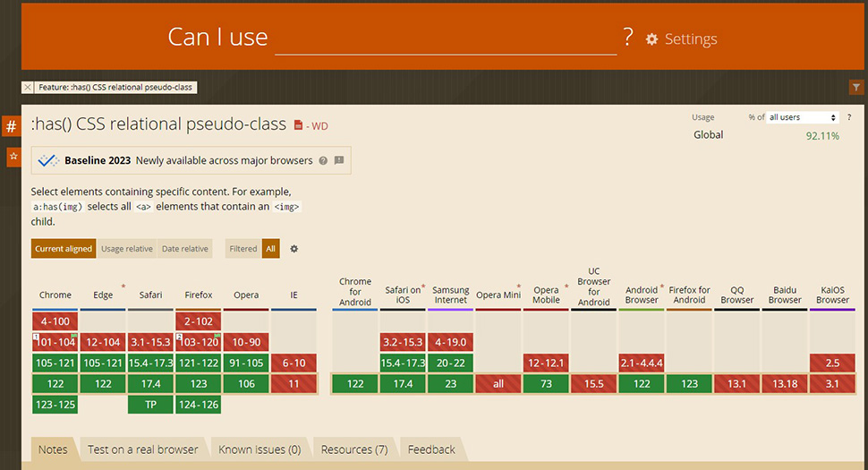Open the Baseline feedback speech icon
Image resolution: width=868 pixels, height=470 pixels.
tap(339, 160)
